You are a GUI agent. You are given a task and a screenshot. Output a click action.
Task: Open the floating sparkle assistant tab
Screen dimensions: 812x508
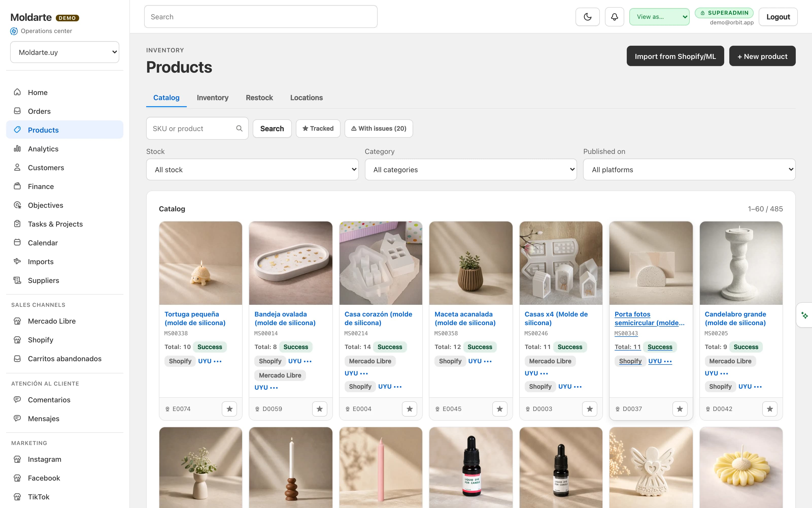804,315
